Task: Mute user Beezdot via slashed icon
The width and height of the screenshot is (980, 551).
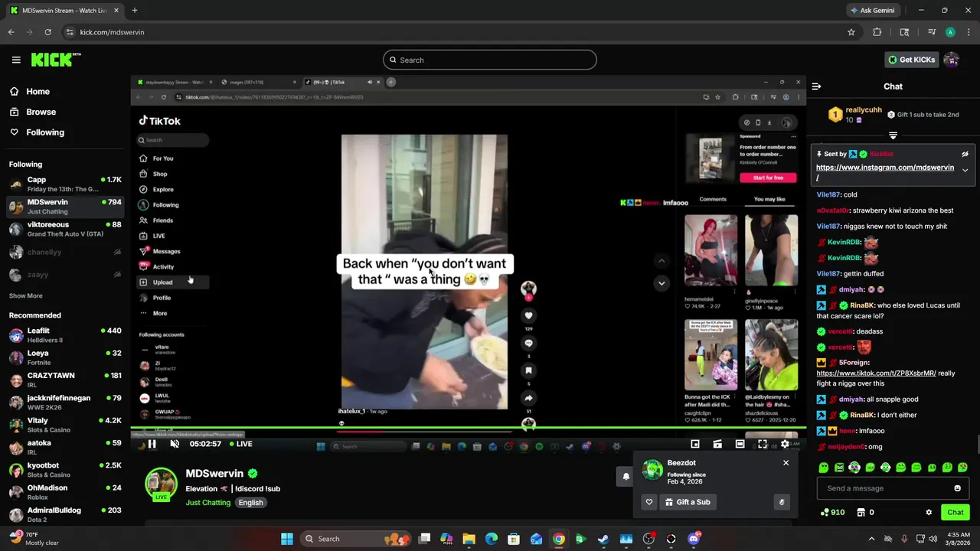Action: point(781,502)
